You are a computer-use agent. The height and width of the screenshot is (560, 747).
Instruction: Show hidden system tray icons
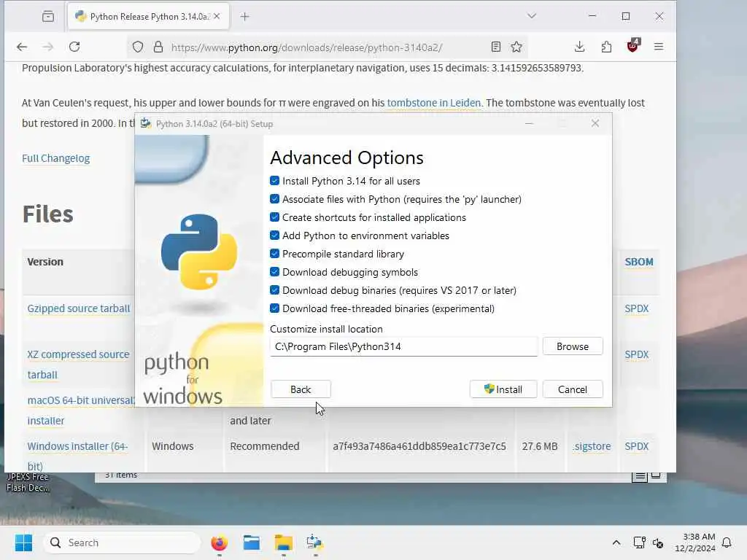tap(616, 542)
